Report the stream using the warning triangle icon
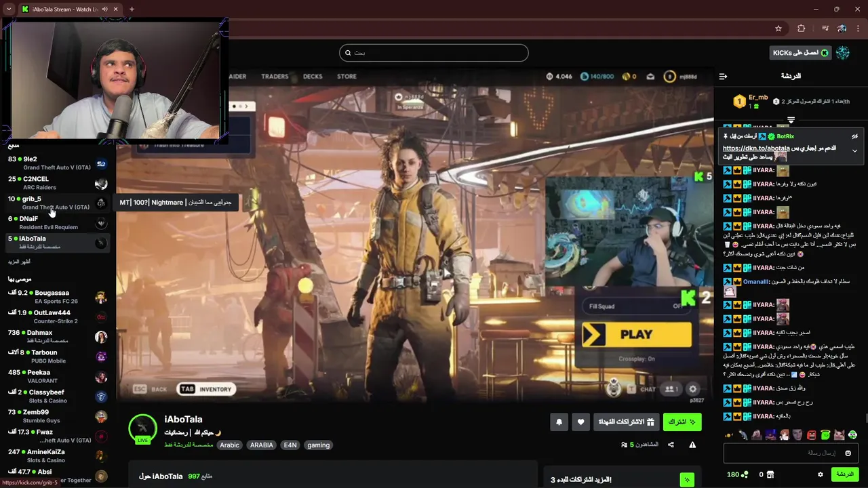Screen dimensions: 868x488 click(692, 445)
